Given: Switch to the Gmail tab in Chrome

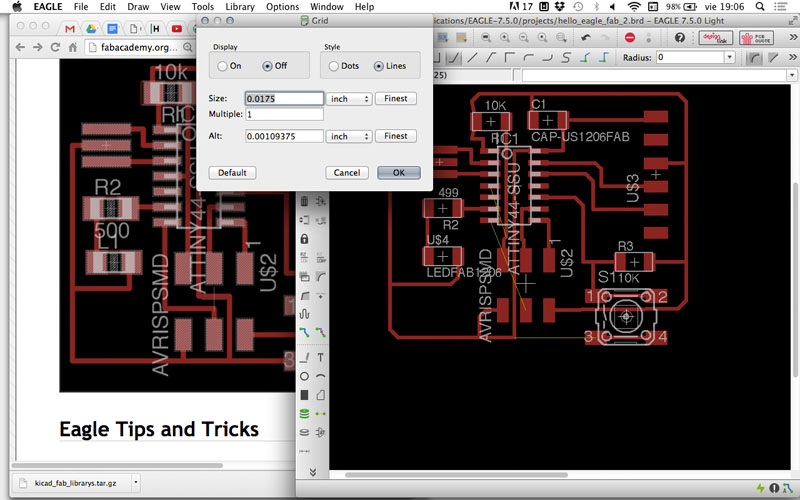Looking at the screenshot, I should [x=70, y=29].
